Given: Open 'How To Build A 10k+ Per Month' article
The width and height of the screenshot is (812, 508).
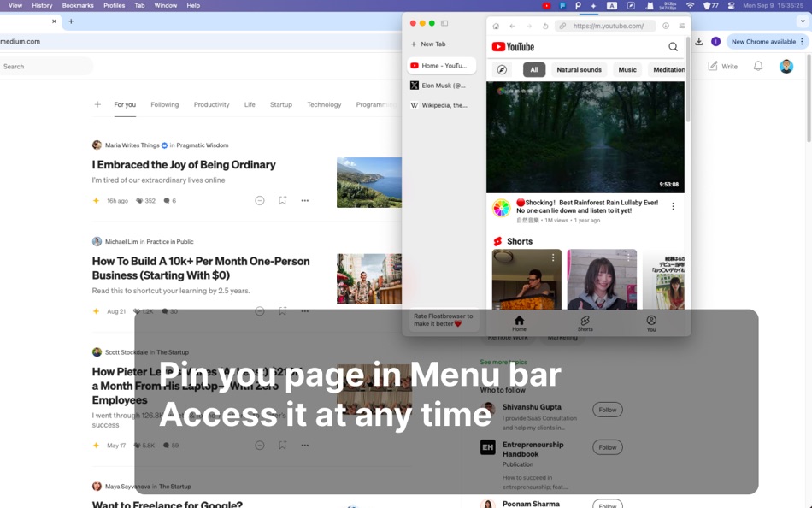Looking at the screenshot, I should [x=201, y=268].
